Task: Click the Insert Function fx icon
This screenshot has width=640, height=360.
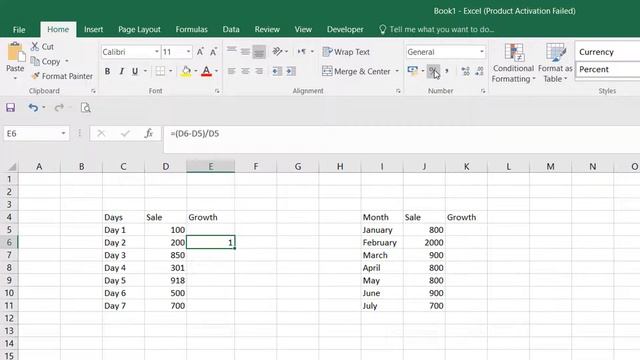Action: 149,133
